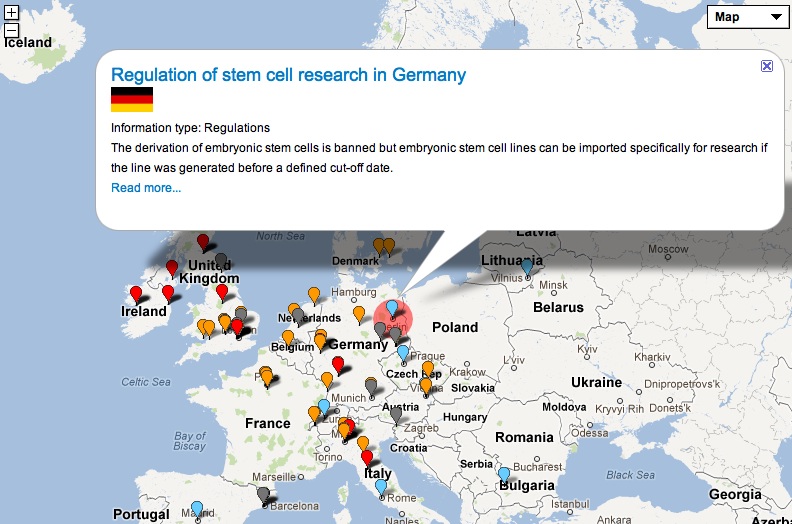Click the gray marker in southern Austria
The image size is (792, 524).
tap(396, 413)
